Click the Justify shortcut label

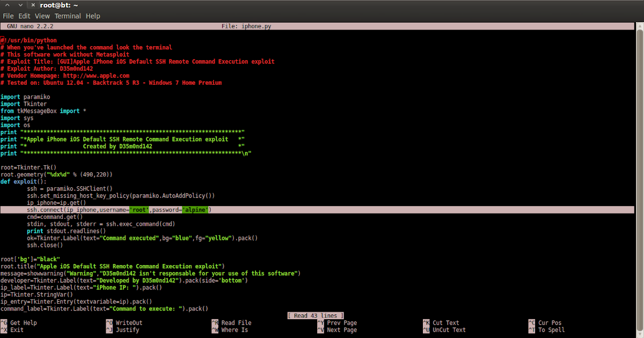pos(127,330)
